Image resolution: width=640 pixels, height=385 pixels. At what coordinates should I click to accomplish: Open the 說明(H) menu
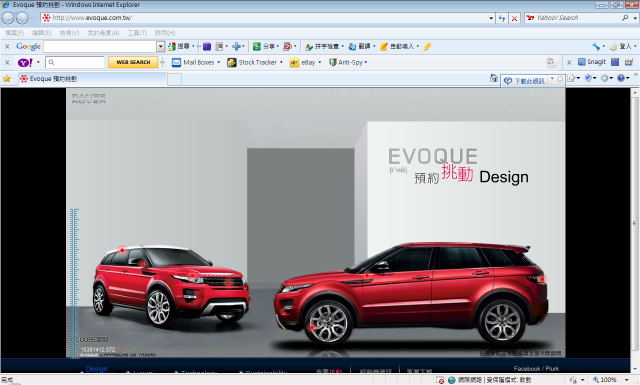pyautogui.click(x=165, y=33)
